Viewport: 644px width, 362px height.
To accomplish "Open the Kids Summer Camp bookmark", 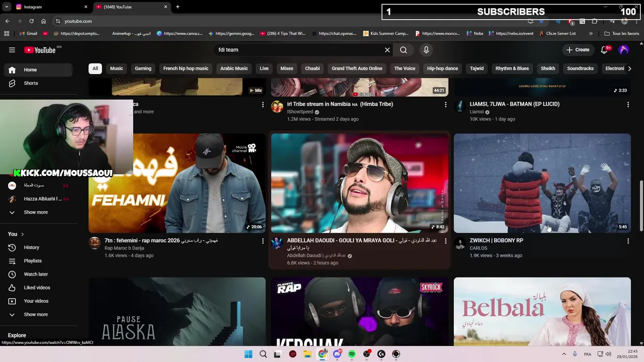I will (x=385, y=34).
